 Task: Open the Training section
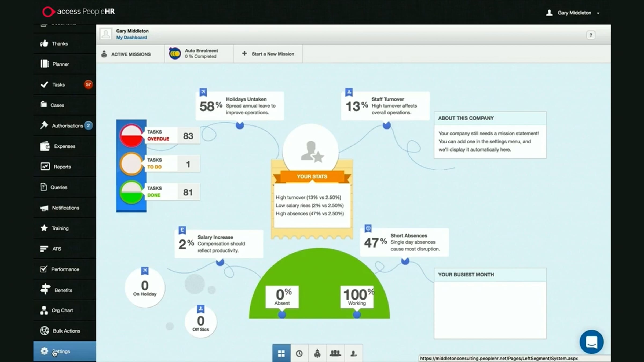[60, 228]
